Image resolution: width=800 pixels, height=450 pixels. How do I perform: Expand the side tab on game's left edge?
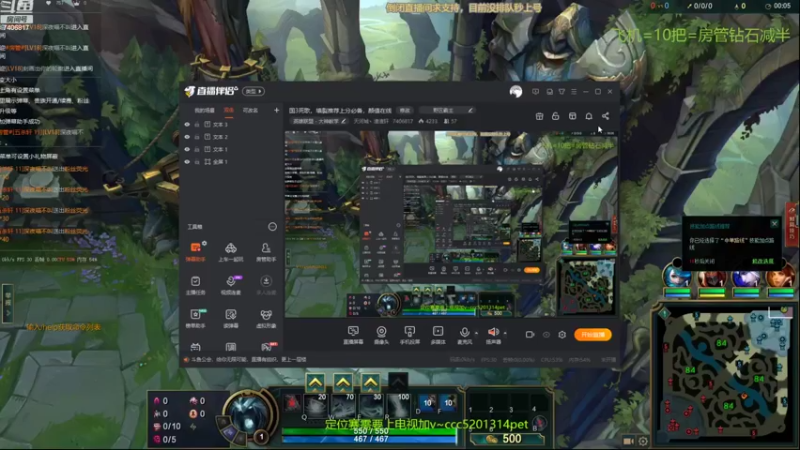click(7, 304)
